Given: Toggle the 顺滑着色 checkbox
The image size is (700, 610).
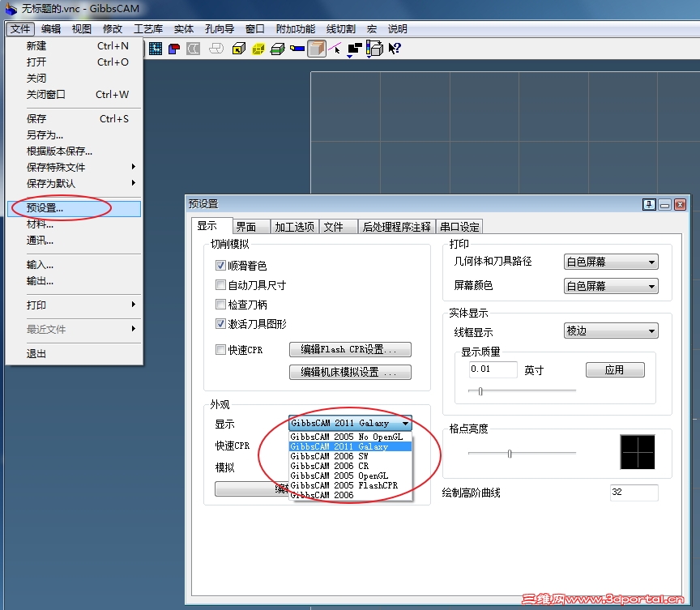Looking at the screenshot, I should point(220,266).
